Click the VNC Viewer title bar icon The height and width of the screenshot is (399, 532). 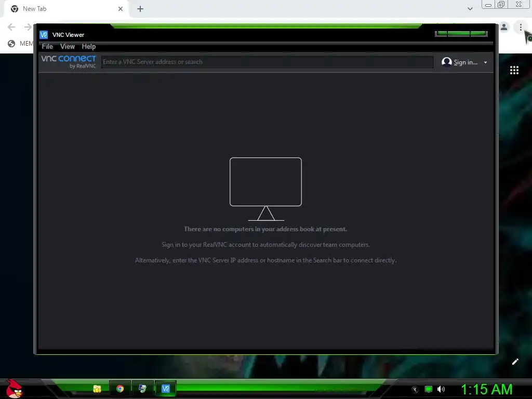[x=44, y=35]
